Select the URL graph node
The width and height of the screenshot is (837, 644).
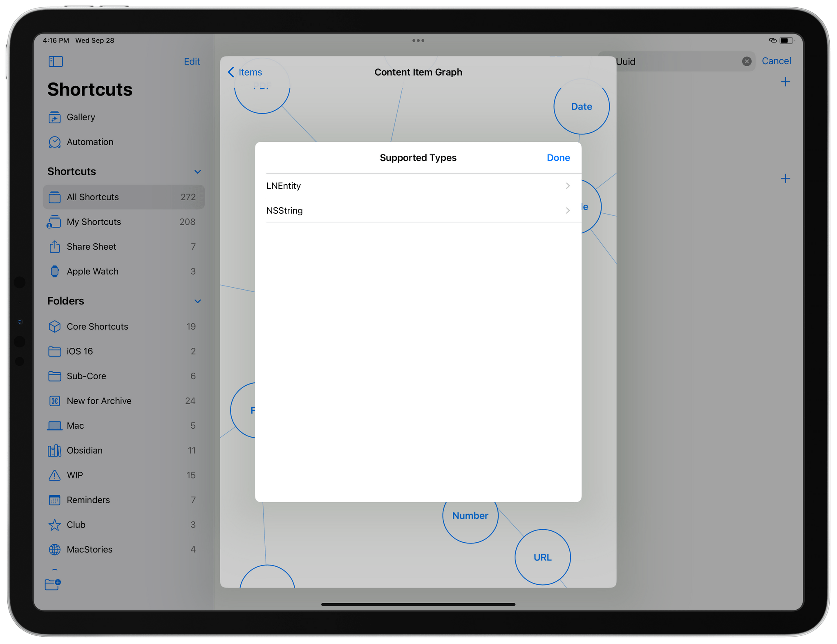pos(542,557)
